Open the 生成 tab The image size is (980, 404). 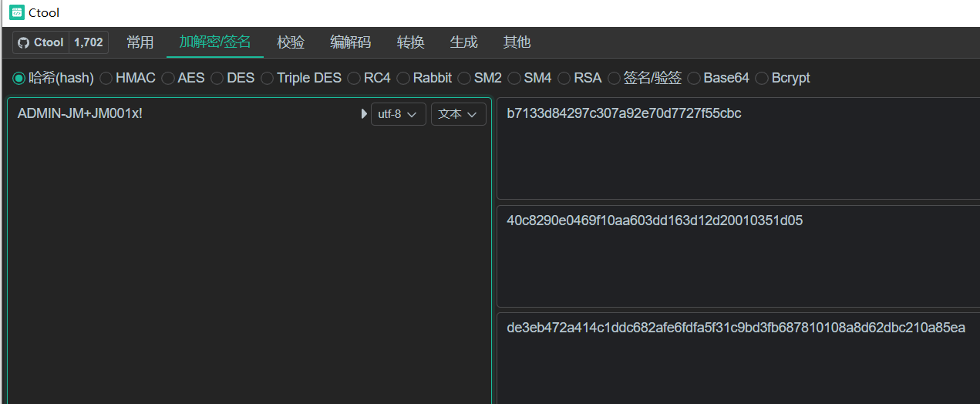(464, 42)
